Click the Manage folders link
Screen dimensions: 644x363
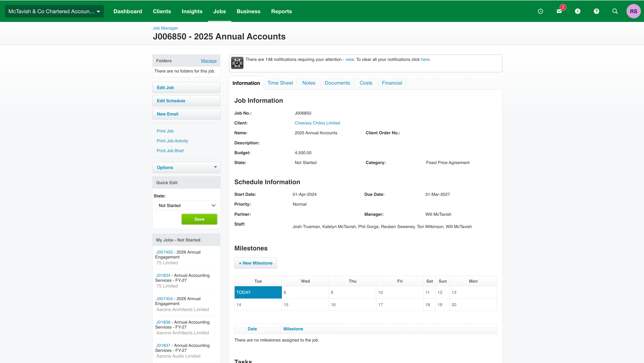209,61
